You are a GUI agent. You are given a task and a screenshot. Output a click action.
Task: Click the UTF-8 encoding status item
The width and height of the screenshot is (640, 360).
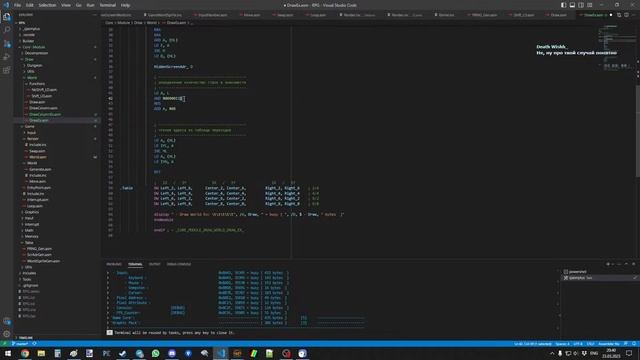tap(578, 344)
